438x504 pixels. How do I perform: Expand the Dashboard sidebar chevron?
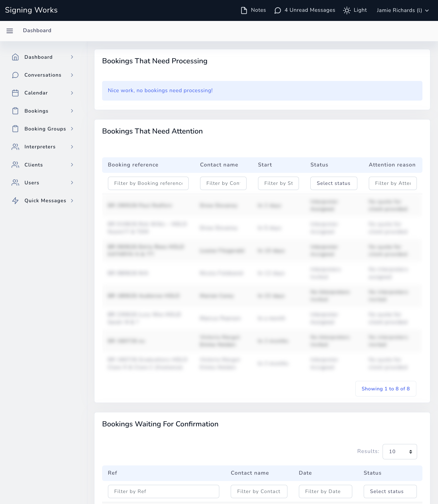(72, 57)
